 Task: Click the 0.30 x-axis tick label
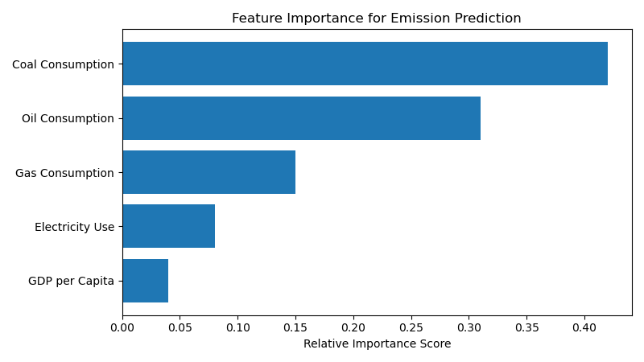pos(469,327)
